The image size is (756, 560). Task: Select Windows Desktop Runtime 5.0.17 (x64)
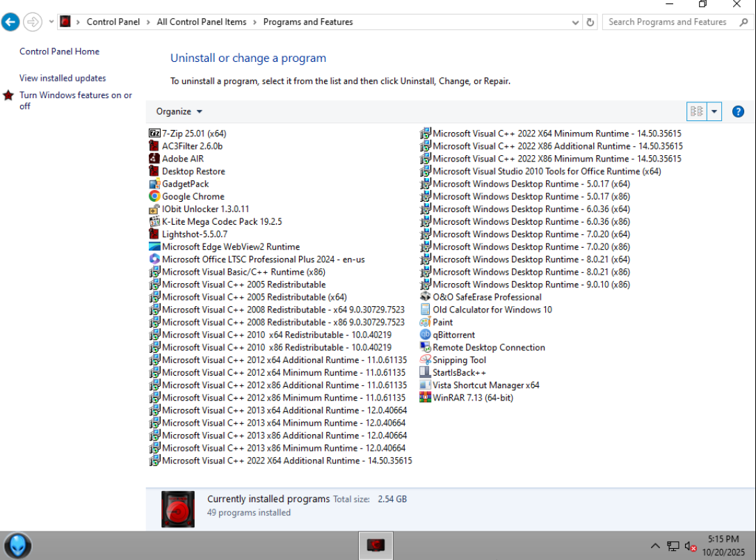[526, 184]
